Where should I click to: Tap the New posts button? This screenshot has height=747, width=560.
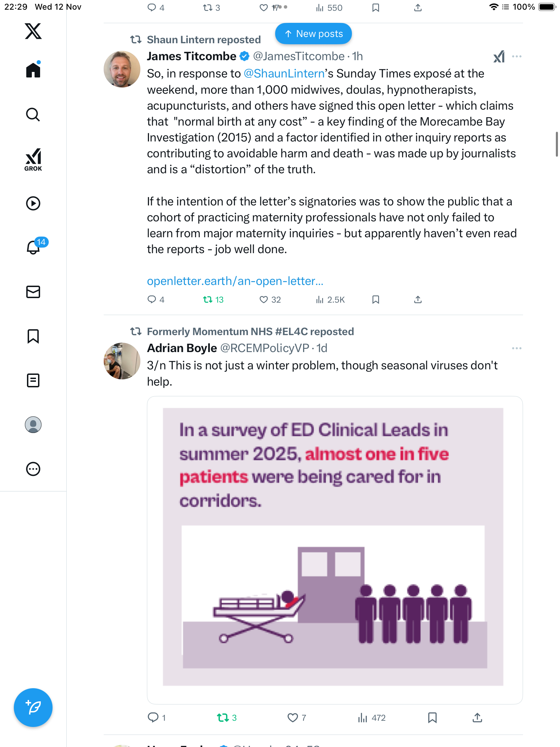[x=314, y=34]
